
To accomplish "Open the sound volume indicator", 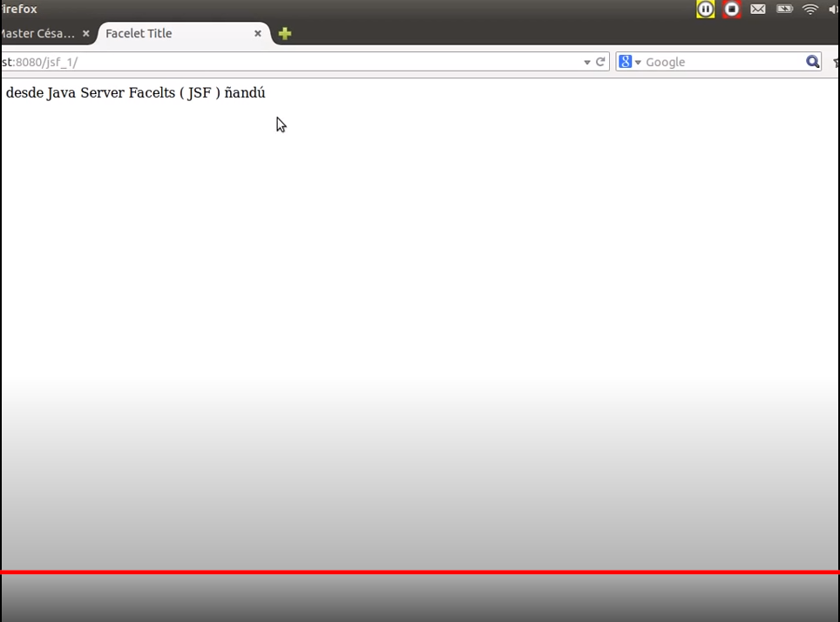I will (x=834, y=9).
